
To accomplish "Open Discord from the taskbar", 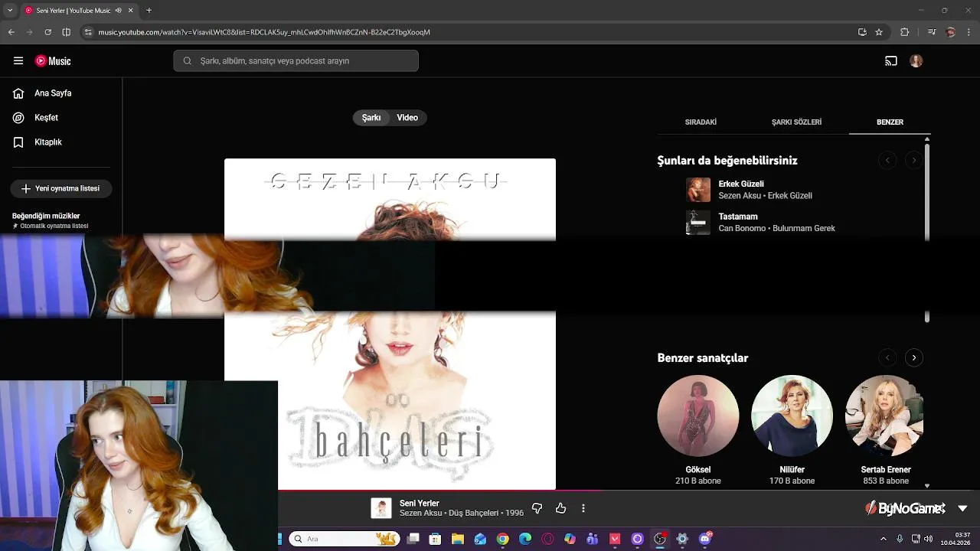I will tap(705, 539).
